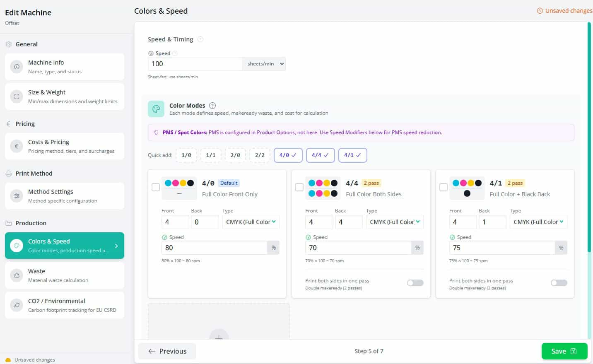Toggle one-pass printing on the 4/1 card
593x364 pixels.
tap(559, 282)
